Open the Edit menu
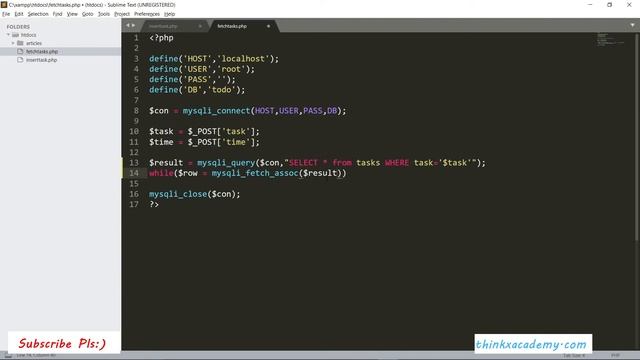 pyautogui.click(x=19, y=14)
